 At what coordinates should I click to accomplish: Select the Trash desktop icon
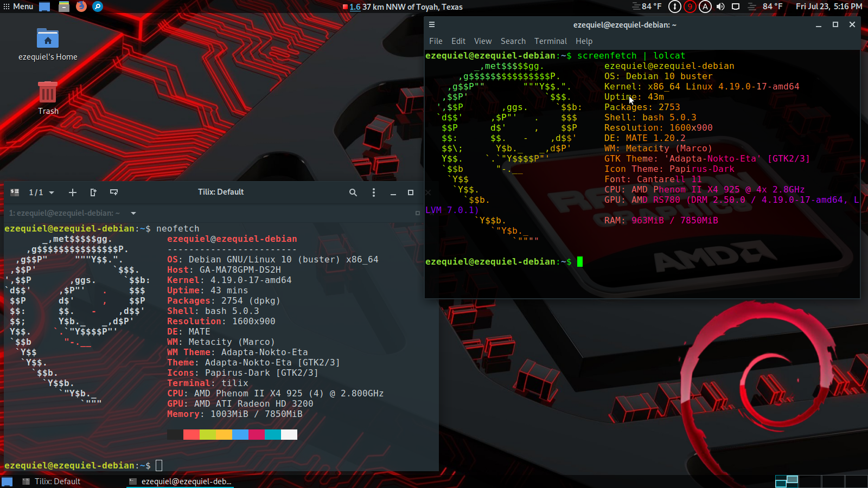click(48, 98)
